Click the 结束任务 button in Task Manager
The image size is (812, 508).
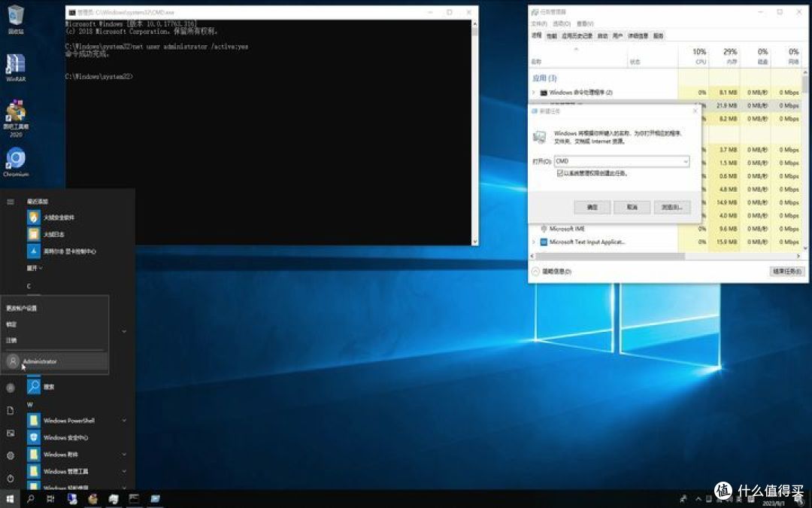pyautogui.click(x=786, y=271)
